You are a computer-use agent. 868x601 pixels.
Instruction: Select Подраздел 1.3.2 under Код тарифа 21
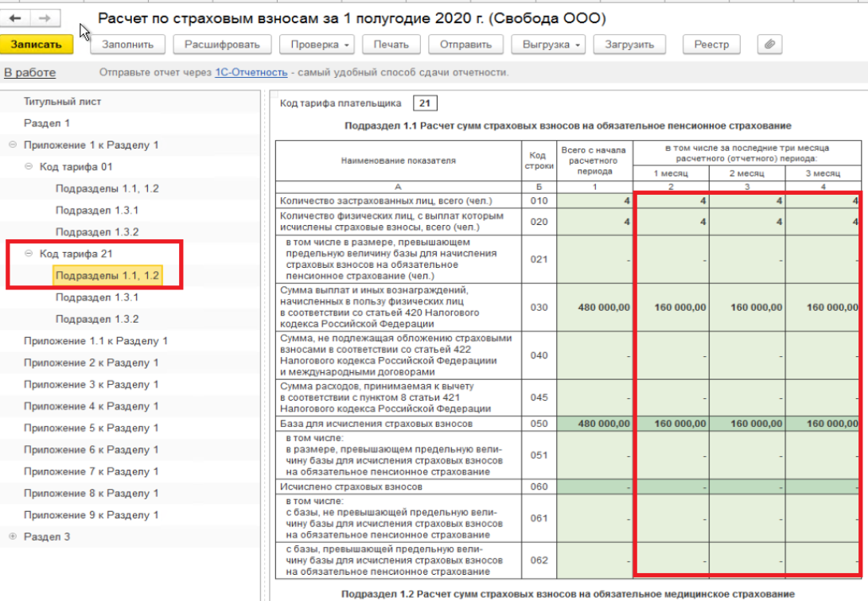[97, 319]
